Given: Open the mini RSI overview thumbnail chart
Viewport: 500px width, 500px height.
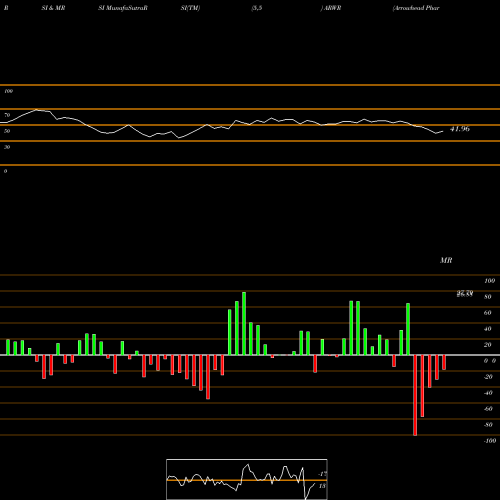Looking at the screenshot, I should tap(247, 479).
